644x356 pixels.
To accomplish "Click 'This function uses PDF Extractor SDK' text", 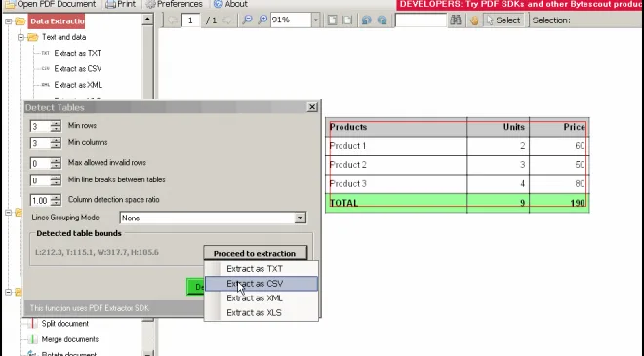I will point(90,308).
